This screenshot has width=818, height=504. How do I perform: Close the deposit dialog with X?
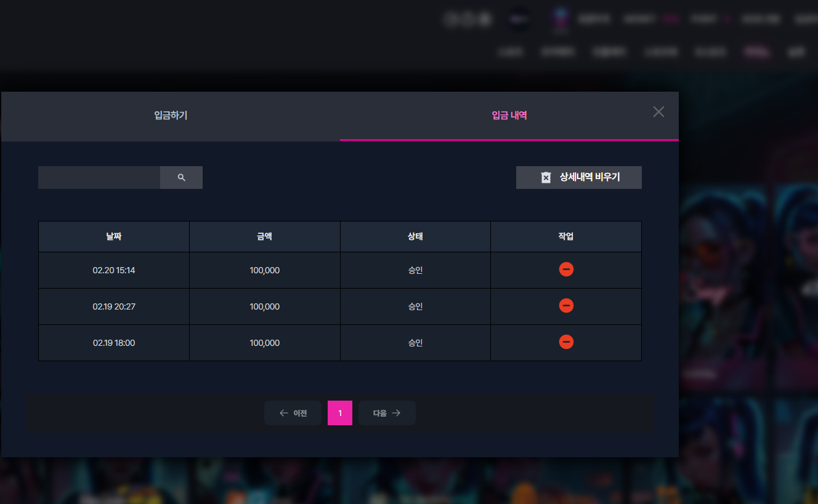click(x=658, y=111)
